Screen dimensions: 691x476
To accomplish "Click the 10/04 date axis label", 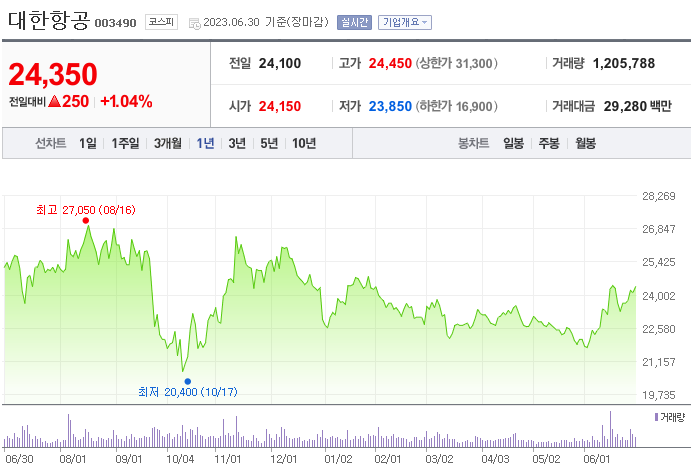I will click(x=180, y=459).
